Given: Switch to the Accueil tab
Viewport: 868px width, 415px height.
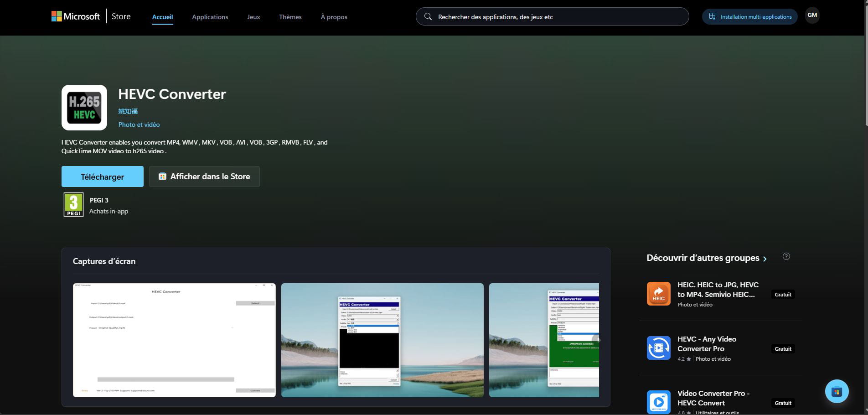Looking at the screenshot, I should (x=162, y=17).
